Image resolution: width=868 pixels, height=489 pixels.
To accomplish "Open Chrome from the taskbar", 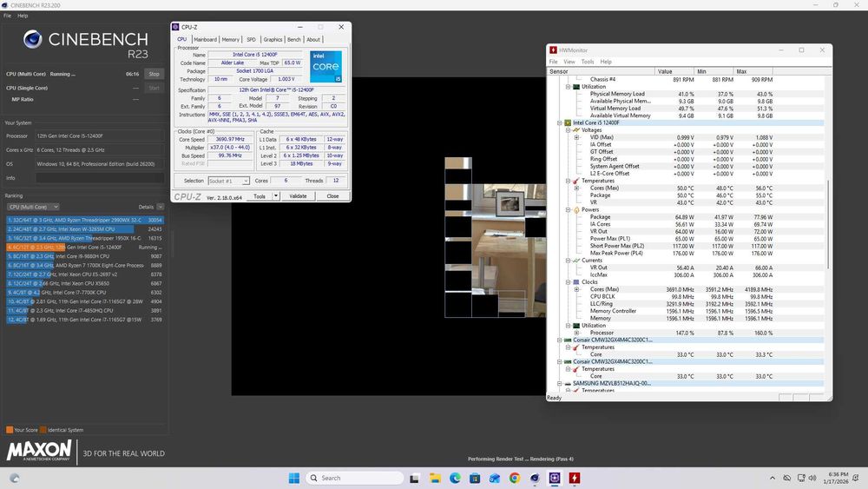I will click(515, 478).
